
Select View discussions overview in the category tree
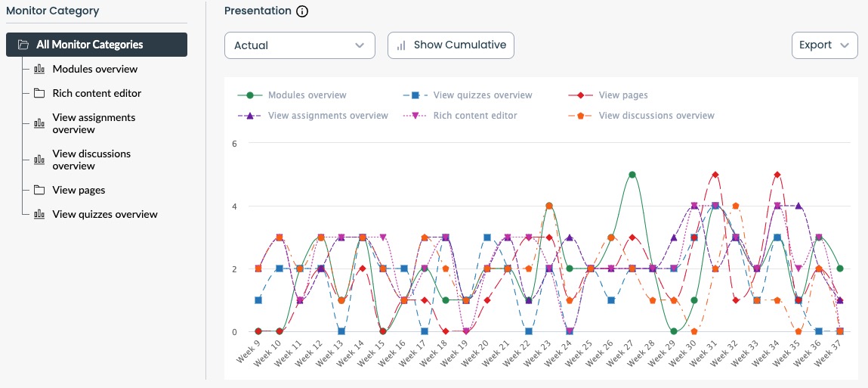[x=91, y=160]
